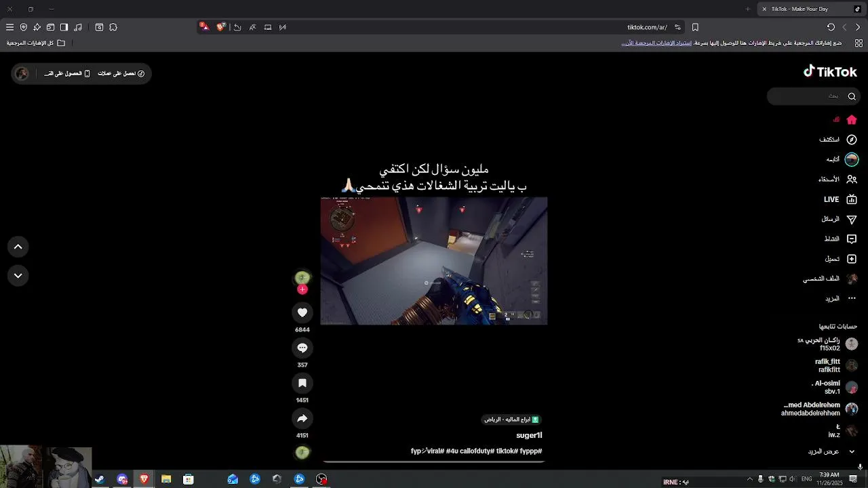Open the #callofduty hashtag
This screenshot has width=868, height=488.
pyautogui.click(x=477, y=451)
